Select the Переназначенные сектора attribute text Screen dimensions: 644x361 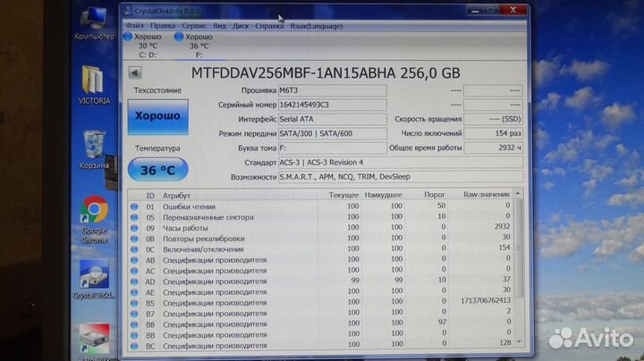[208, 217]
